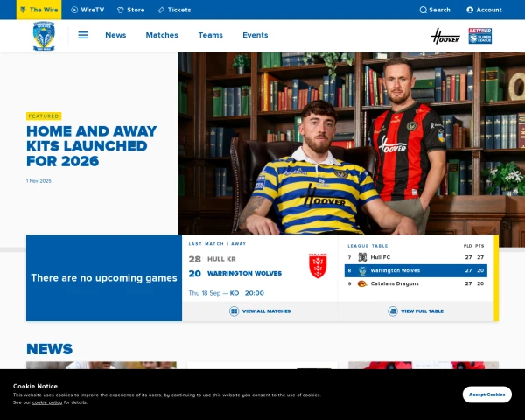The image size is (525, 420).
Task: Click 'WARRINGTON WOLVES' in last match result
Action: click(x=244, y=273)
